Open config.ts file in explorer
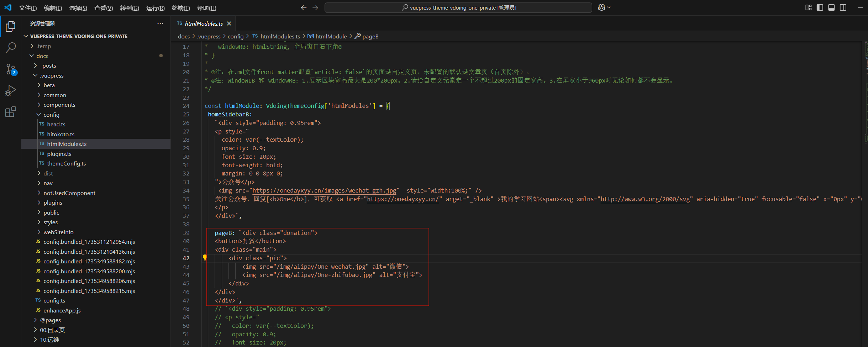Screen dimensions: 868x347 [x=96, y=301]
